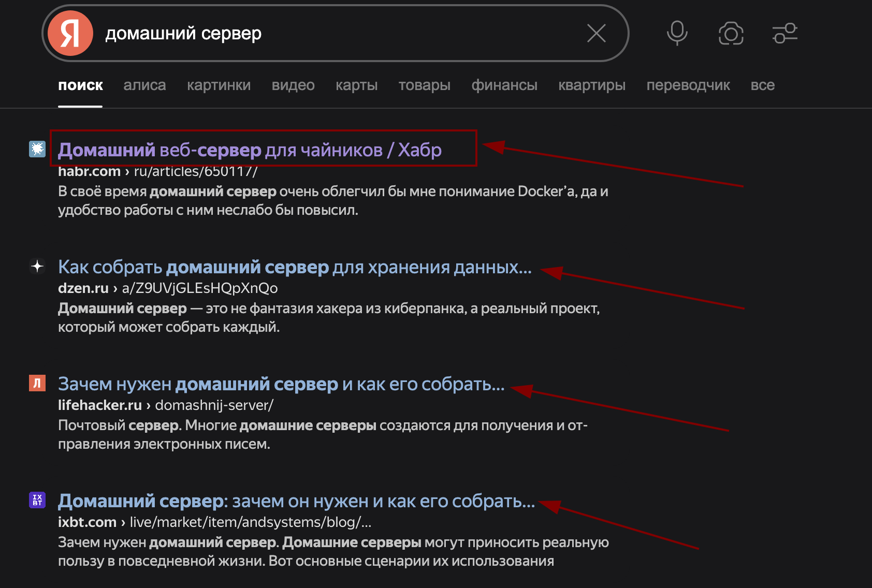Open the Habr «Домашний веб-сервер для чайников» link
The image size is (872, 588).
point(250,150)
